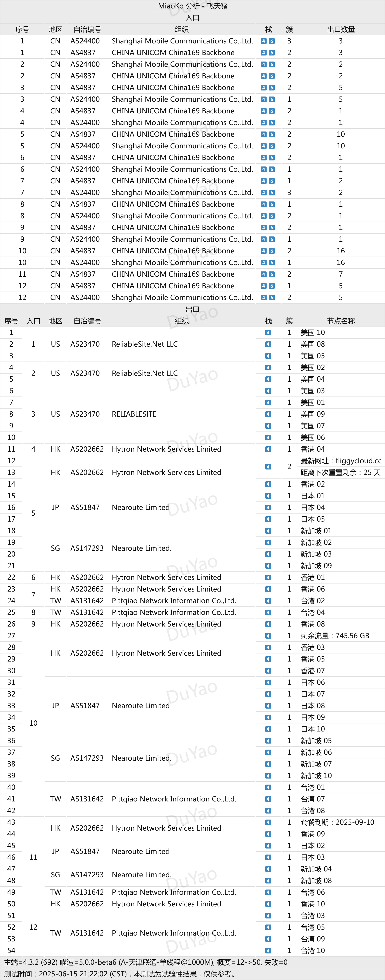Image resolution: width=385 pixels, height=980 pixels.
Task: Select node name 台湾 05
Action: 313,927
